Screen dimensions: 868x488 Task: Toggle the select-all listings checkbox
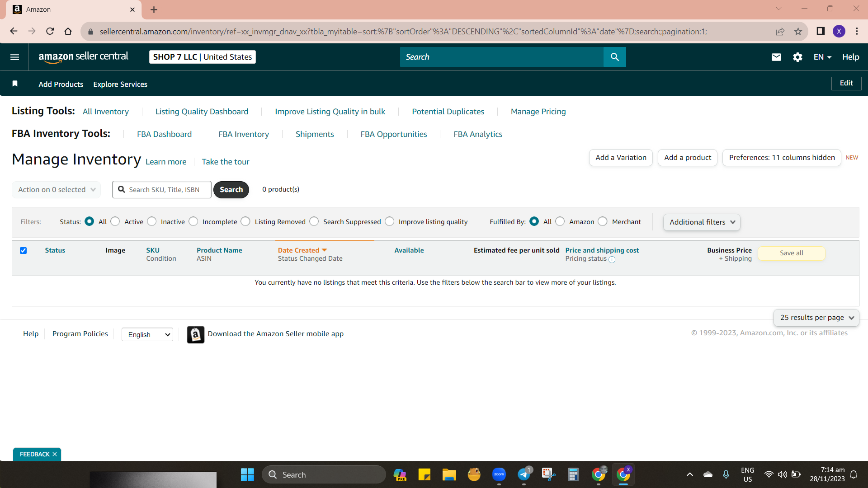24,250
